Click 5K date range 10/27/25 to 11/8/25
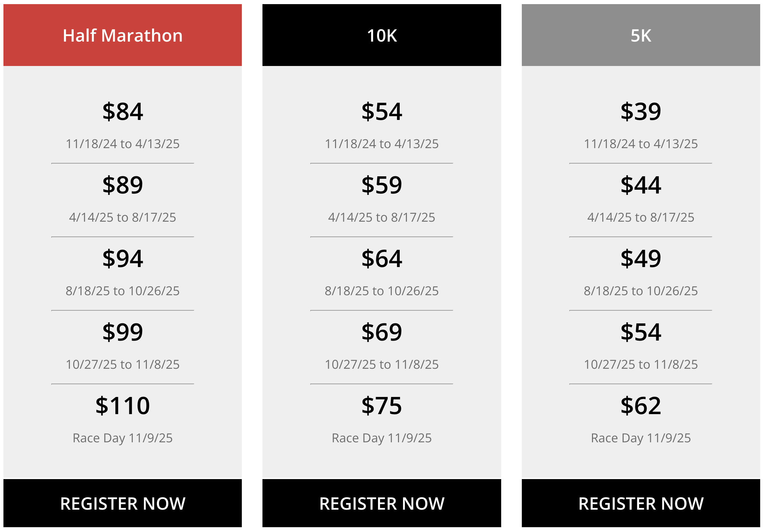The image size is (765, 532). 641,364
